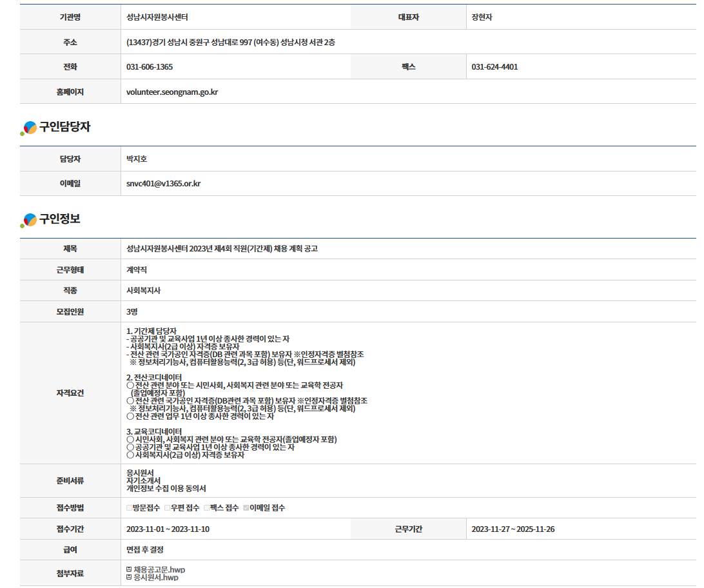This screenshot has width=704, height=588.
Task: Click the organization name 성남시자원봉사센터 in 기관명 row
Action: [157, 17]
